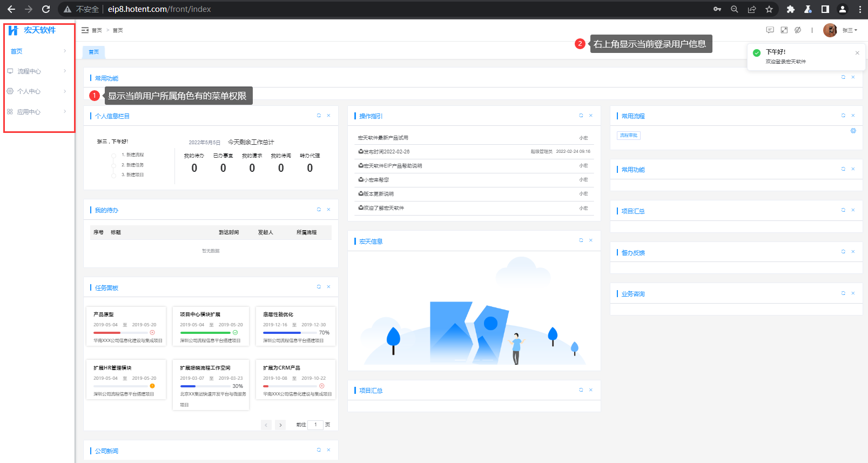Click the theme skin icon in header
The height and width of the screenshot is (463, 868).
(x=798, y=30)
